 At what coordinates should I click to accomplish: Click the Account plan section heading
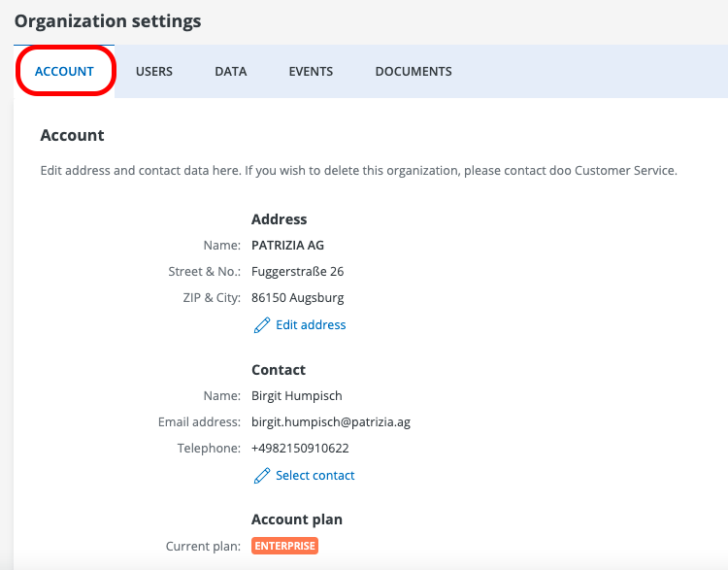[297, 520]
